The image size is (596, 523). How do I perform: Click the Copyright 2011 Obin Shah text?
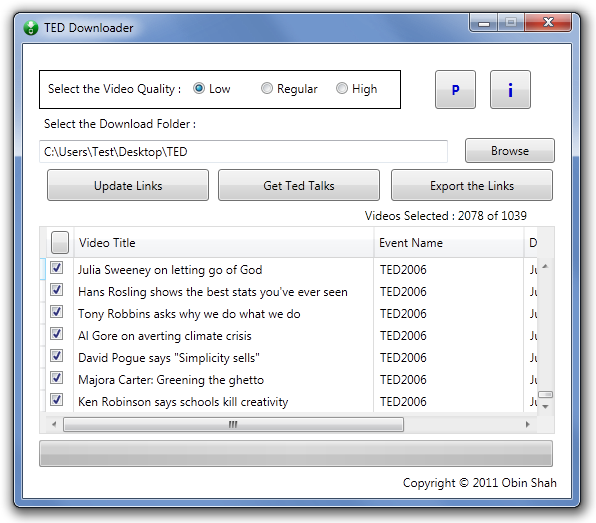tap(479, 483)
